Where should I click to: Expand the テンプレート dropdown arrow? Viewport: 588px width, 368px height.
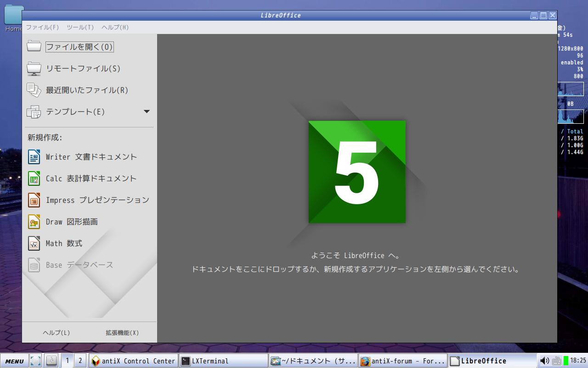click(147, 112)
